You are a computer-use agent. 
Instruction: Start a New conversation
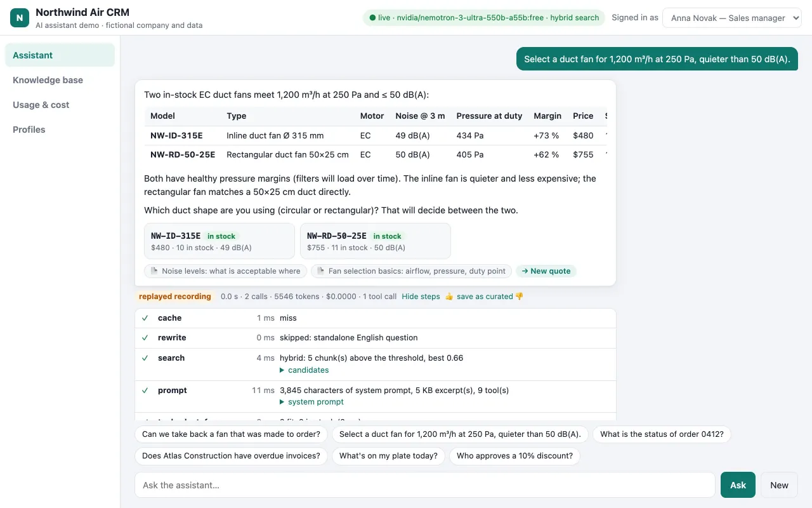point(779,485)
